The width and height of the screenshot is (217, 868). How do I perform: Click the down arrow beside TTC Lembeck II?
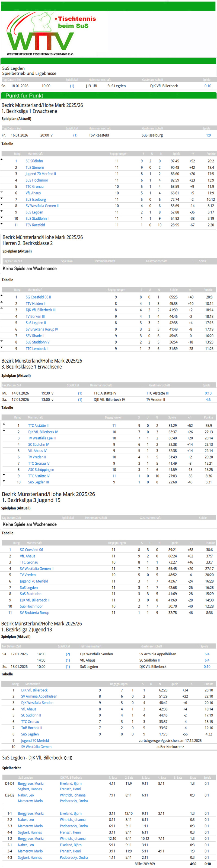[x=2, y=347]
